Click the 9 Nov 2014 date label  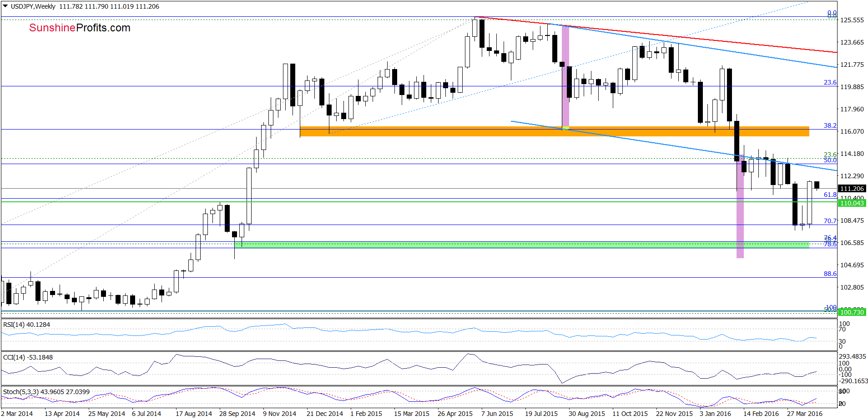[279, 414]
